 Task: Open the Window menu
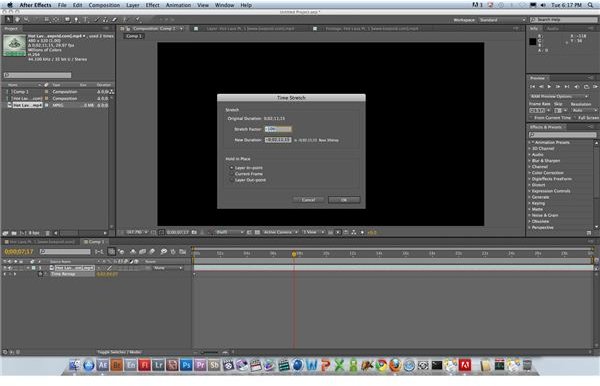tap(225, 5)
